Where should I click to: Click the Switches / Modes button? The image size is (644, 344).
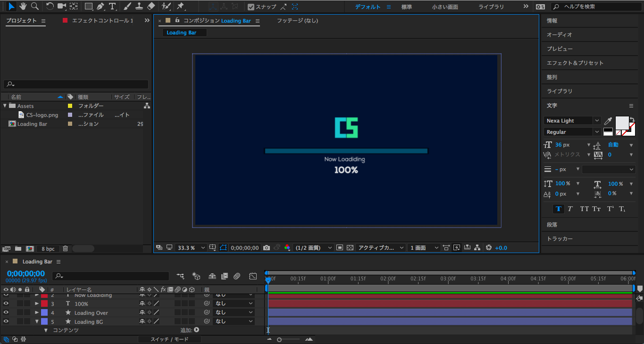pyautogui.click(x=169, y=339)
